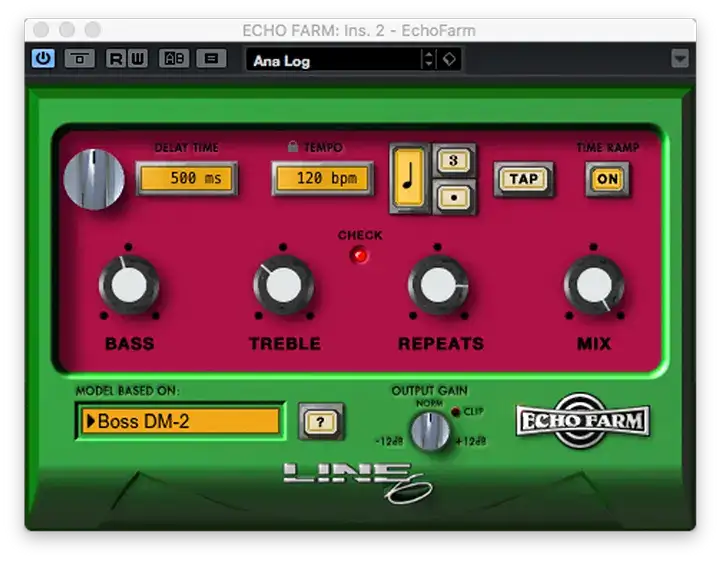Toggle the Time Ramp ON button
This screenshot has width=720, height=561.
point(607,180)
